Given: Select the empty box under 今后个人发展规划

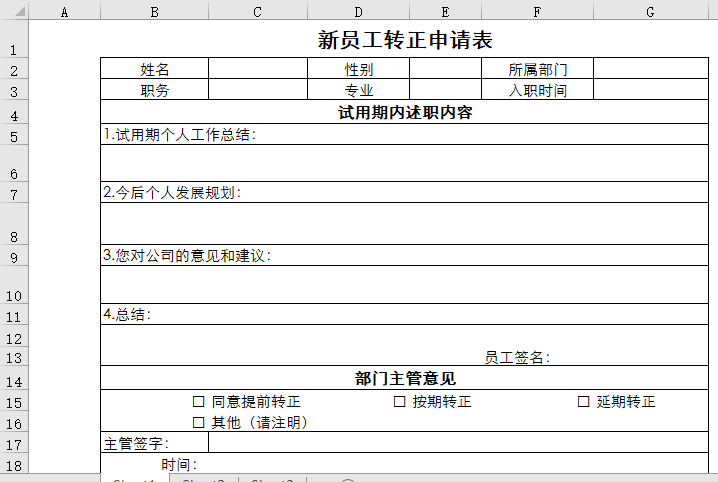Looking at the screenshot, I should coord(404,223).
